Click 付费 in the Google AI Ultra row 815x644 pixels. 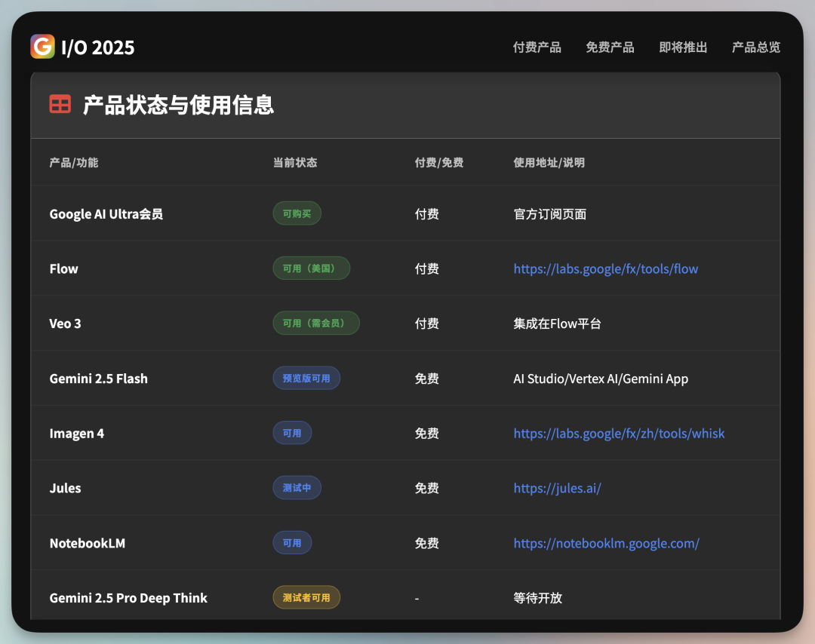426,214
